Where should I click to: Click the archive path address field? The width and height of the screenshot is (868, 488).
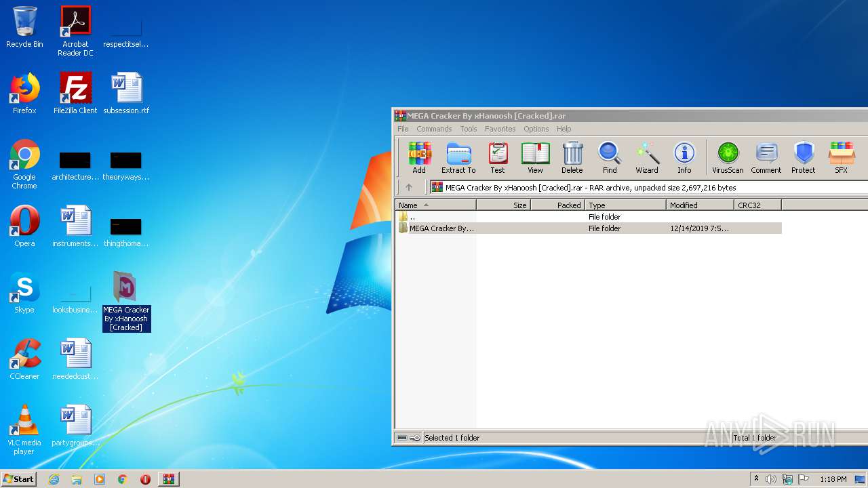pyautogui.click(x=649, y=188)
